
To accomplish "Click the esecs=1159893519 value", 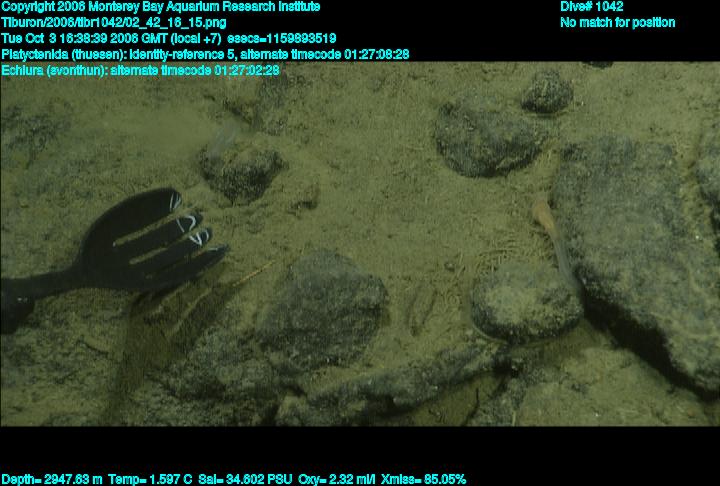I will tap(289, 38).
